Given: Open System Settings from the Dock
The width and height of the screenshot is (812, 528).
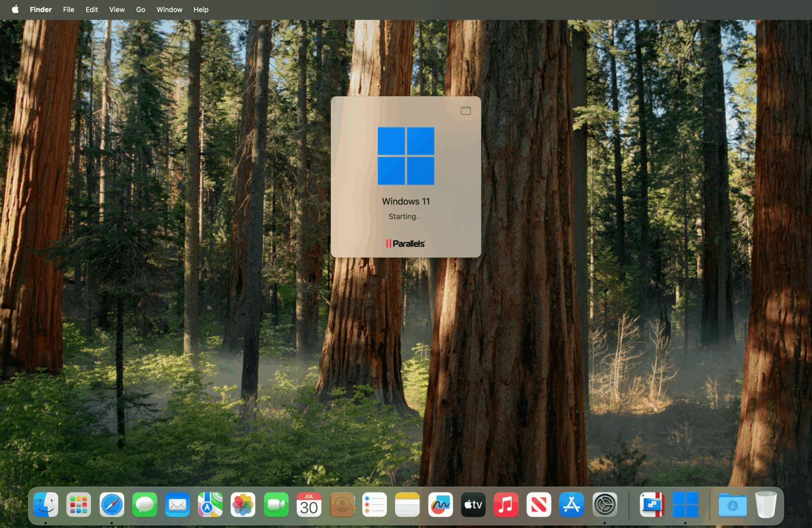Looking at the screenshot, I should 605,504.
